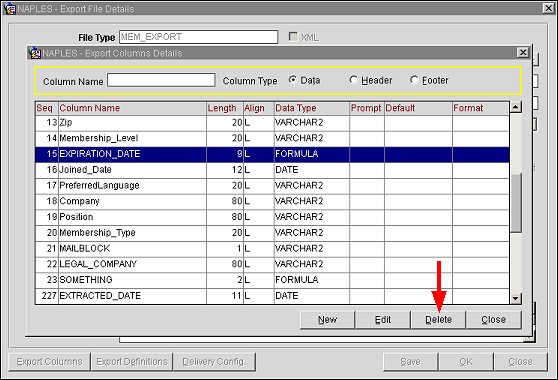This screenshot has width=558, height=380.
Task: Select the Position row
Action: 272,217
